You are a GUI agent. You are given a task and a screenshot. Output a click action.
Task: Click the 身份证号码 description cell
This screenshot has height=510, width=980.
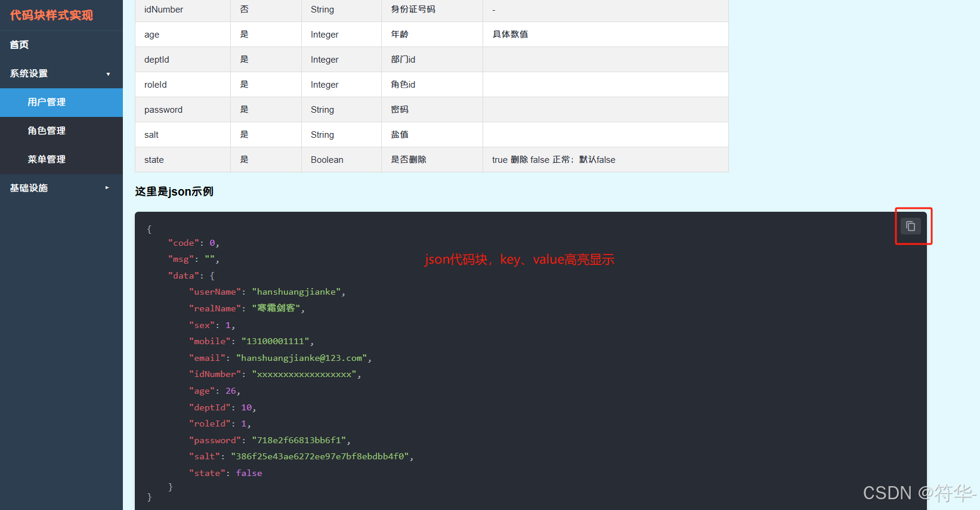pos(432,10)
